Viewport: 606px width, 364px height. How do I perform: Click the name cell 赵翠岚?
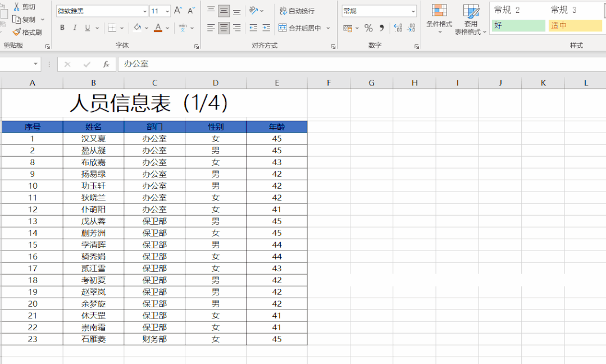tap(94, 292)
